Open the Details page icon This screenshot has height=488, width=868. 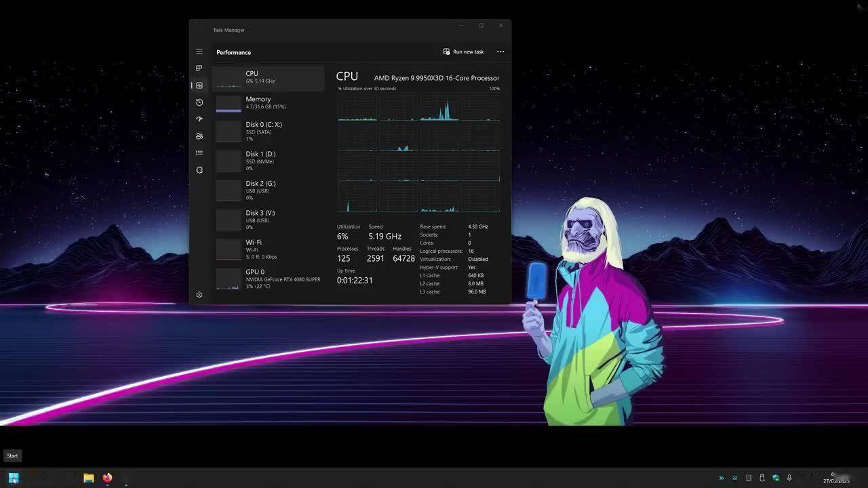click(x=199, y=153)
